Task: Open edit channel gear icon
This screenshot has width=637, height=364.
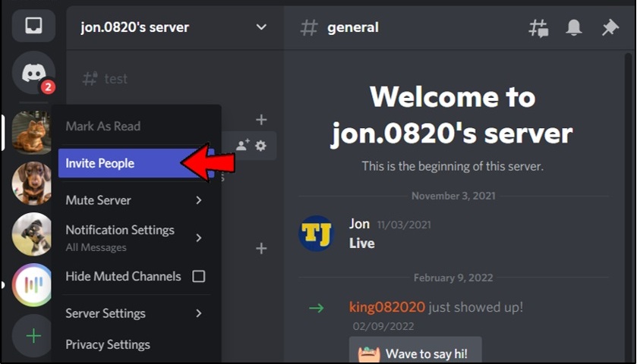Action: point(261,146)
